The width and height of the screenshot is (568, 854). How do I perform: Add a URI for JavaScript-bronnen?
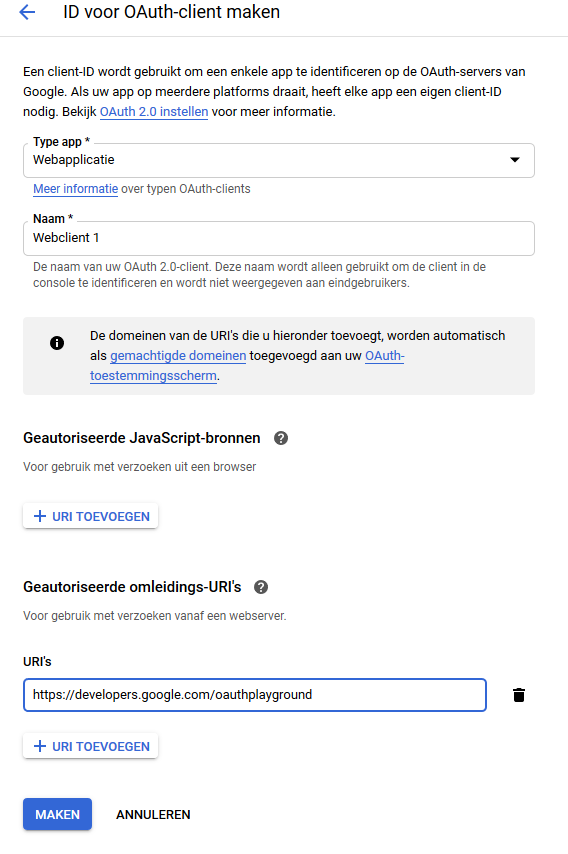pos(90,516)
